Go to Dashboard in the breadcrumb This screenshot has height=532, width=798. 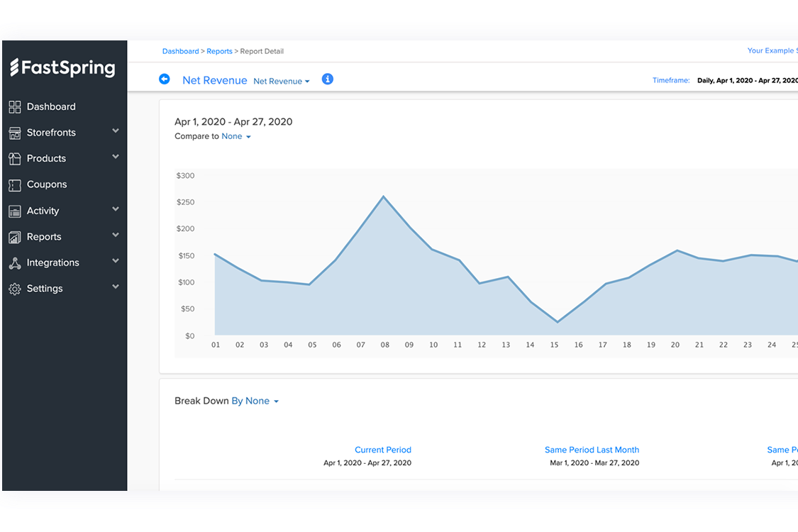tap(180, 51)
